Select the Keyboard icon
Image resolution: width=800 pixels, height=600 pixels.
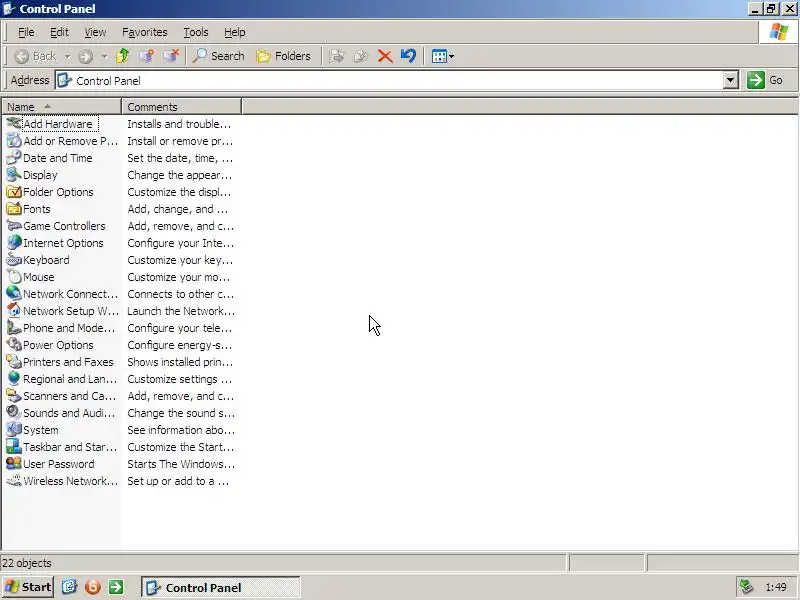click(x=14, y=260)
